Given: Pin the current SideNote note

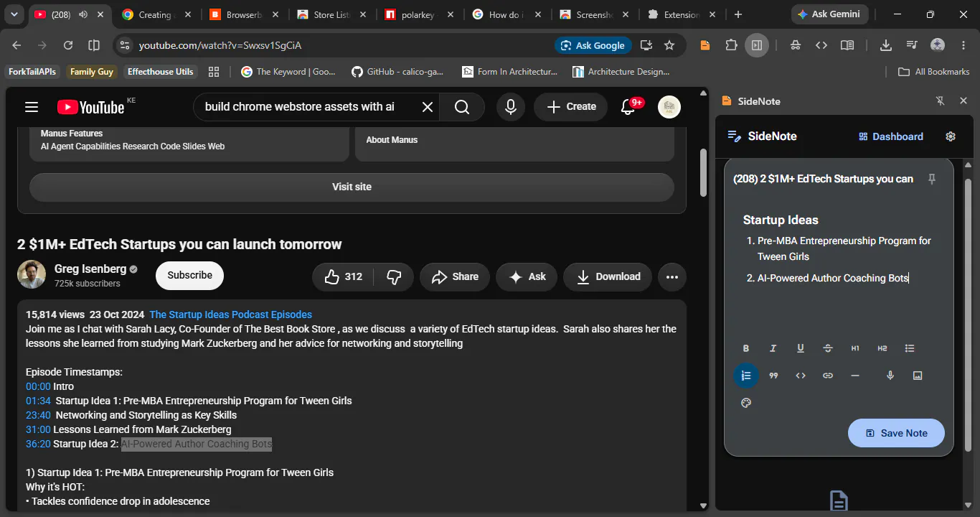Looking at the screenshot, I should coord(932,179).
